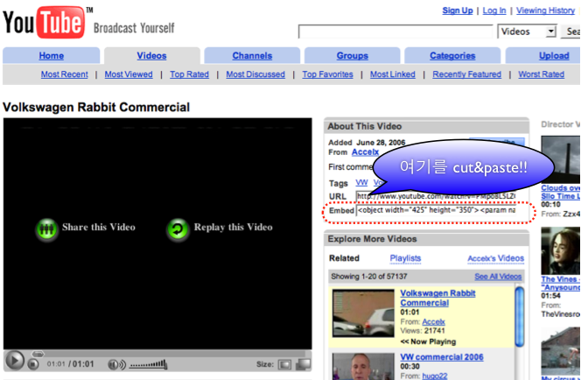This screenshot has height=380, width=588.
Task: Click the Accelx uploader link in About This Video
Action: (365, 152)
